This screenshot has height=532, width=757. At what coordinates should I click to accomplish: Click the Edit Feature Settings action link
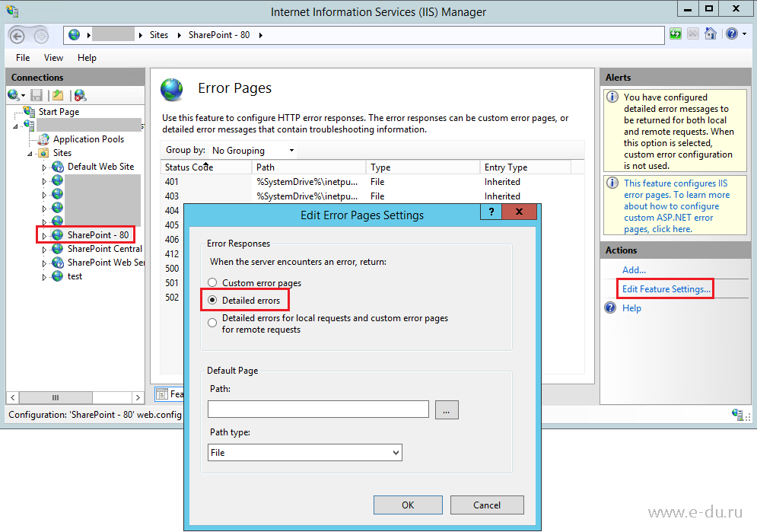[664, 288]
